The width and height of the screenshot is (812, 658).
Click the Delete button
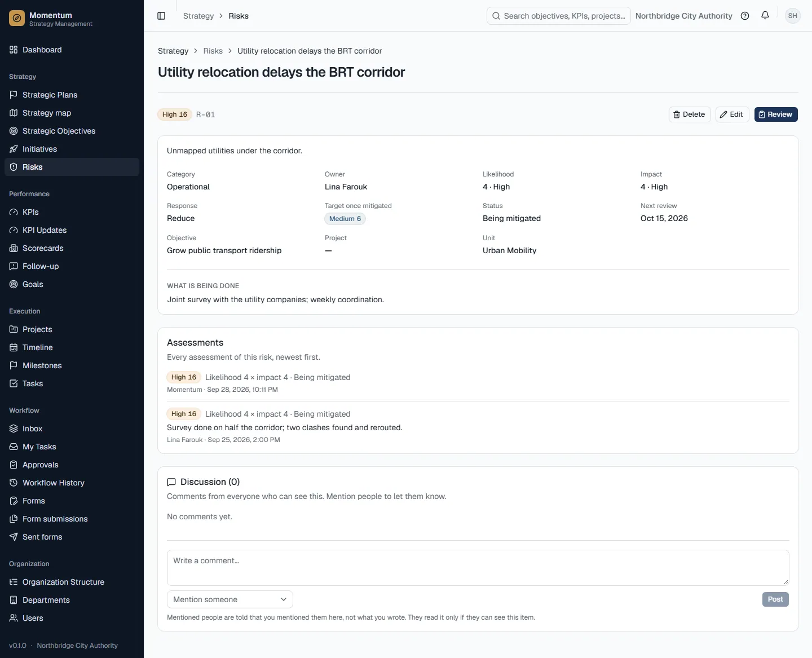690,114
